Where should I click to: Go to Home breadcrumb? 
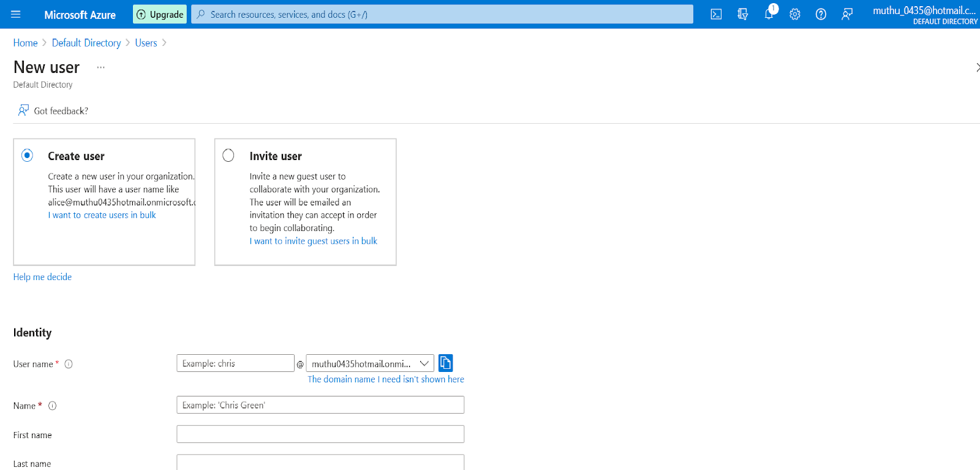tap(25, 43)
